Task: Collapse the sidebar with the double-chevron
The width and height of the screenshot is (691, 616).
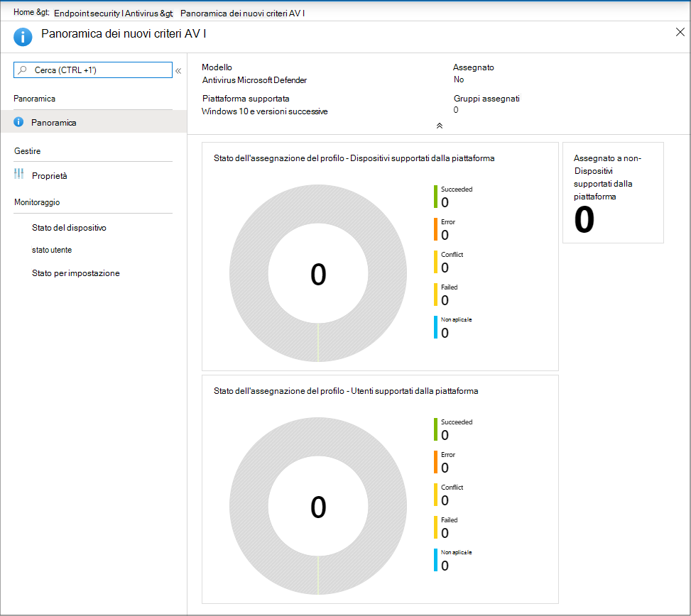Action: (x=178, y=70)
